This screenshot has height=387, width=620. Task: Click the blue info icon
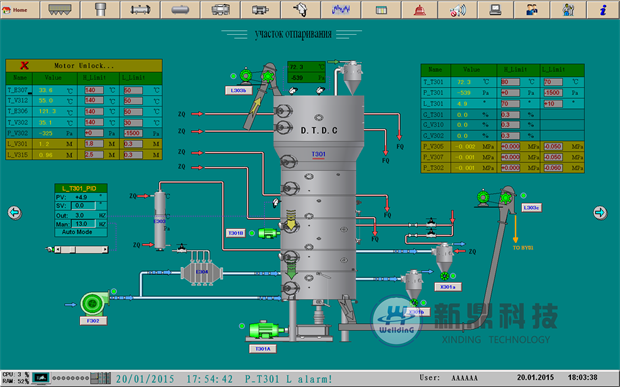[603, 9]
